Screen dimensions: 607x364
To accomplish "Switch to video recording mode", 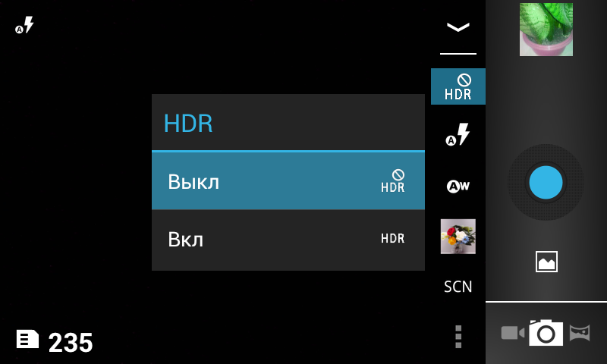I will tap(513, 333).
